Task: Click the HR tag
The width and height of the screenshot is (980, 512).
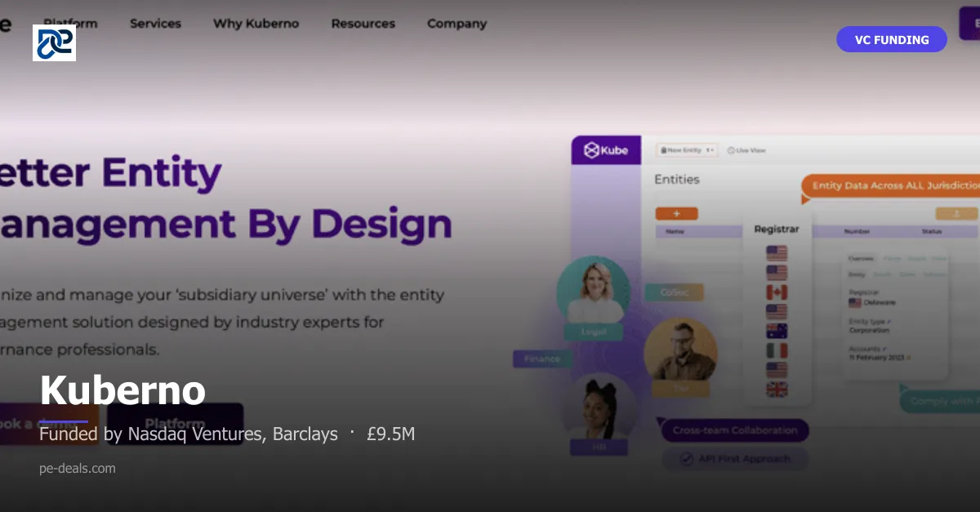Action: (599, 447)
